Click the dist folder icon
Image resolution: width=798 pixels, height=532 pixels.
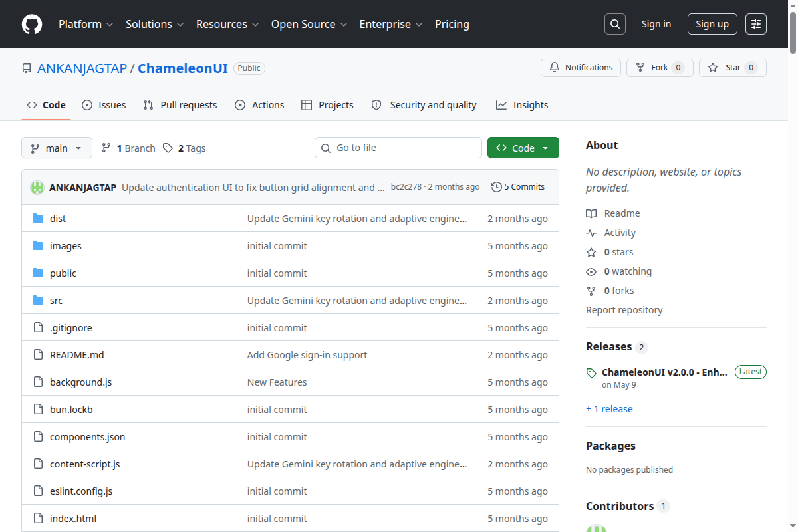tap(38, 219)
